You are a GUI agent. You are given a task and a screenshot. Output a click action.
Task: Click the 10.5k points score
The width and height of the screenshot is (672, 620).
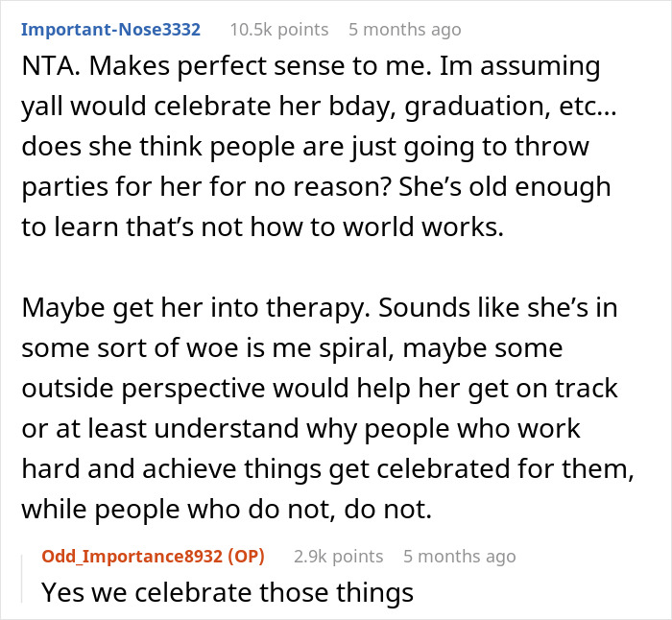pos(278,30)
